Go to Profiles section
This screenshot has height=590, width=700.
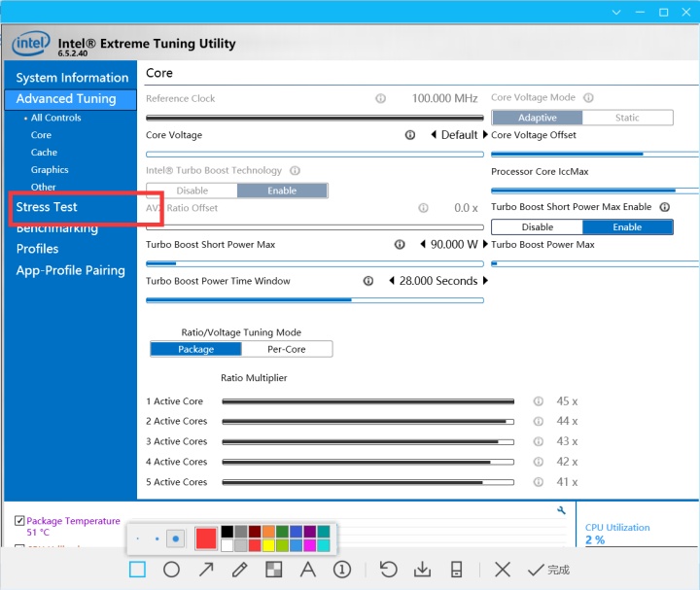tap(37, 249)
